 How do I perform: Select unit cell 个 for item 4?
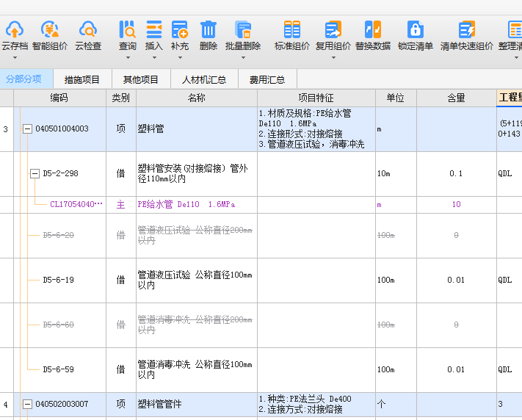tap(396, 404)
